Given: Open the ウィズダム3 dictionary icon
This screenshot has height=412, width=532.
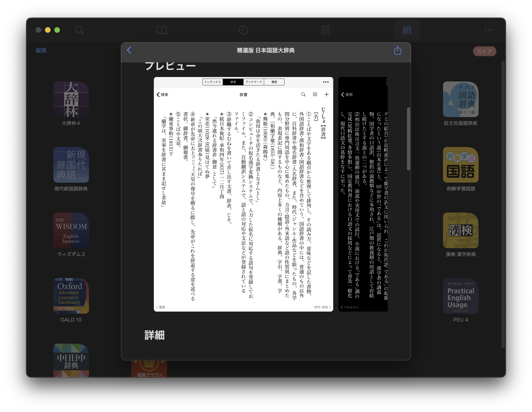Looking at the screenshot, I should coord(71,230).
